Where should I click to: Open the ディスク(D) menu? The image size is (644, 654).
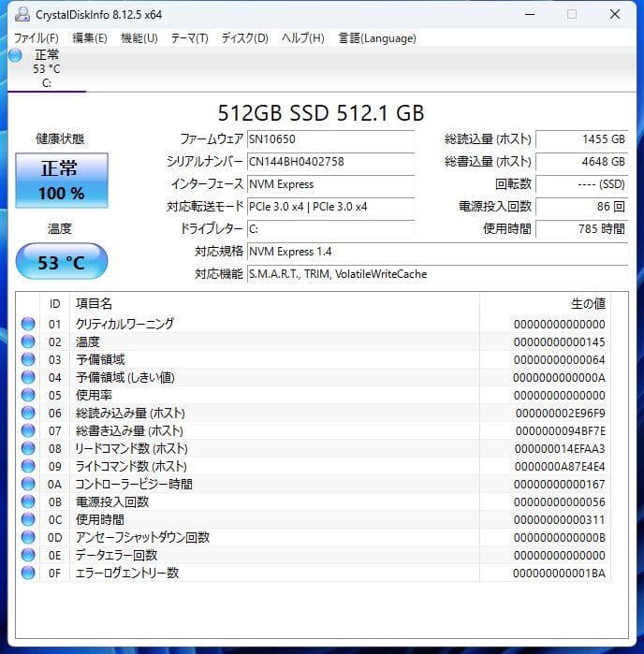(244, 38)
